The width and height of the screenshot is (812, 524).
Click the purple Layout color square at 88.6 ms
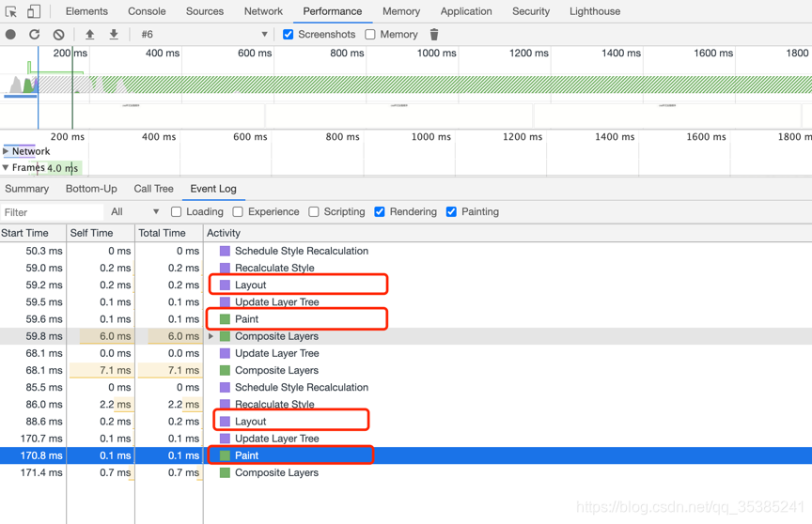point(225,422)
